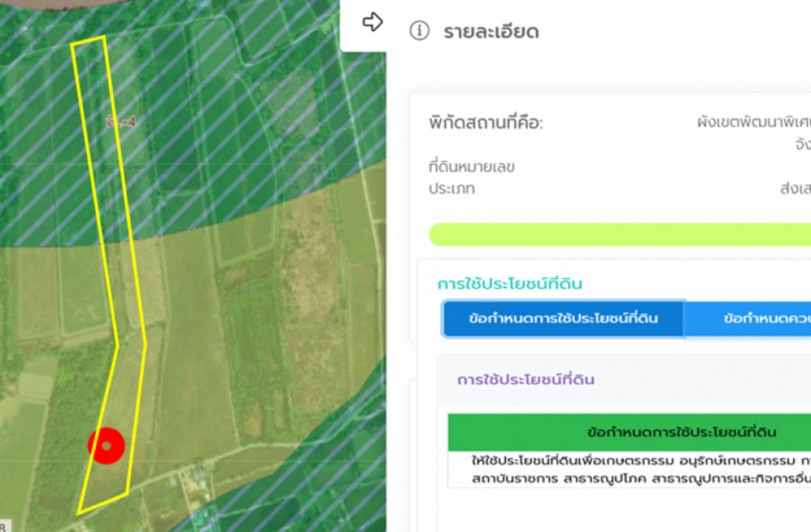811x532 pixels.
Task: Select the red location marker on map
Action: pos(106,446)
